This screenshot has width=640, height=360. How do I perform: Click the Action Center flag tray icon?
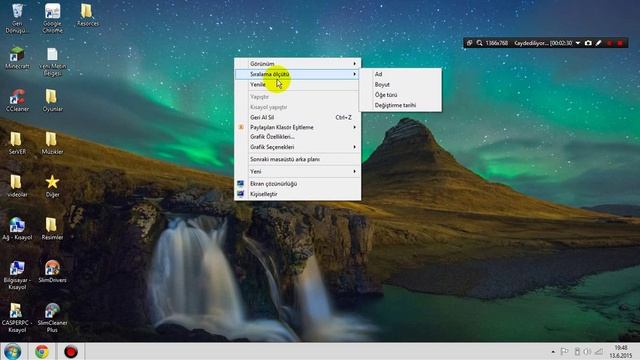[564, 351]
